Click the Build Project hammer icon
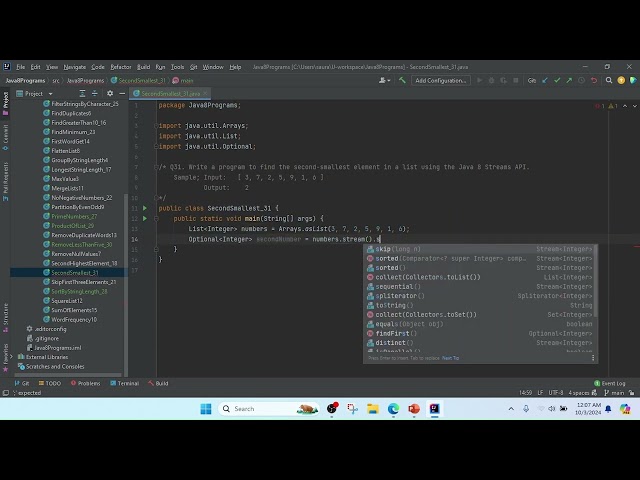640x480 pixels. click(x=402, y=80)
